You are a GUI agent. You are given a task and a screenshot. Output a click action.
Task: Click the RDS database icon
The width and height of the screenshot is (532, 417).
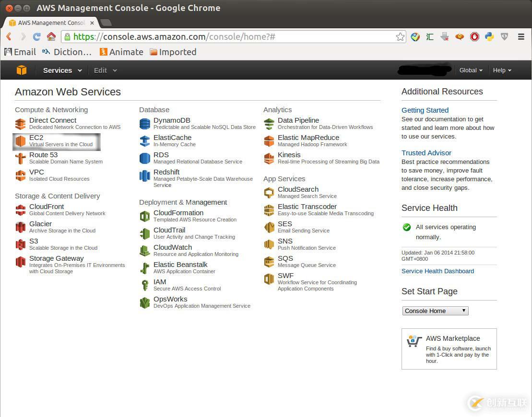(x=145, y=158)
